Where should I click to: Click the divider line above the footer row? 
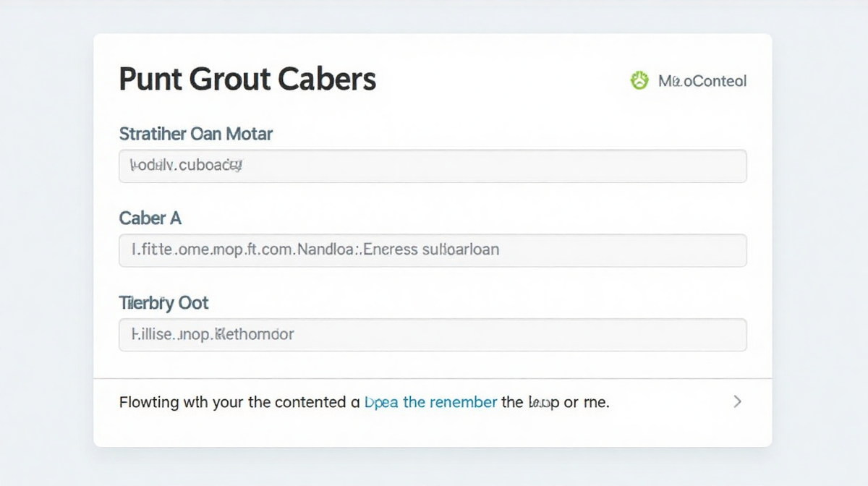[x=433, y=378]
